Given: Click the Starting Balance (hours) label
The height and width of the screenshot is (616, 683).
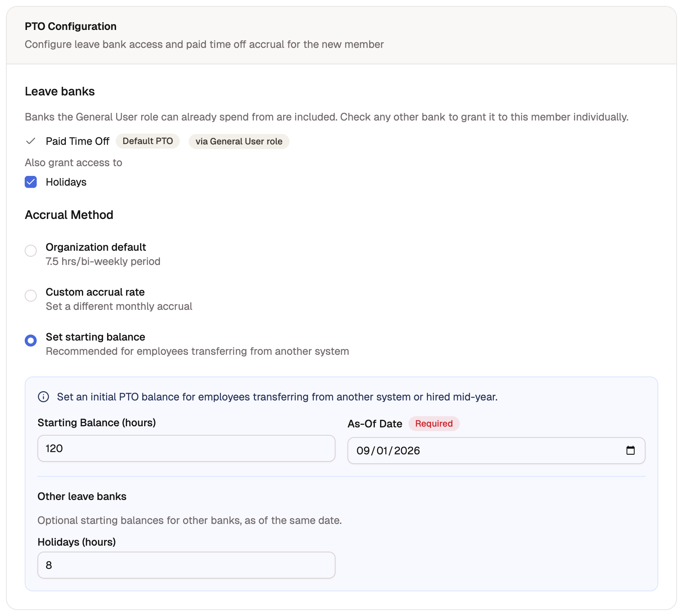Looking at the screenshot, I should [97, 423].
